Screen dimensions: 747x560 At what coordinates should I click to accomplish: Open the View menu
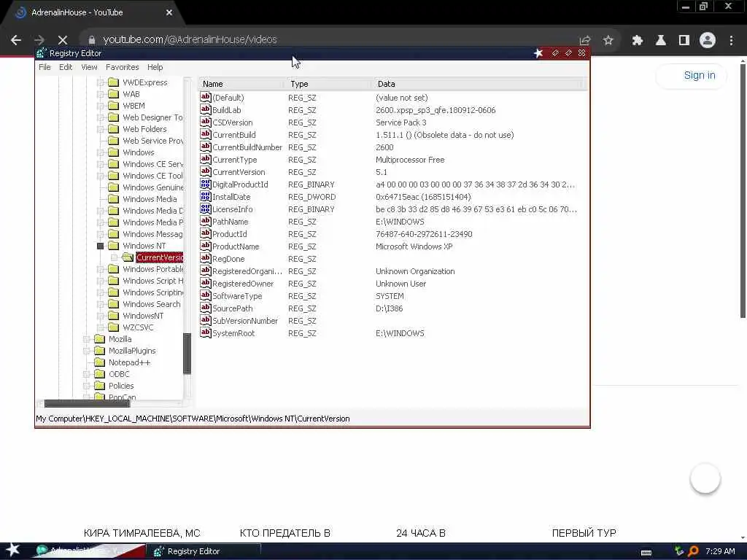point(89,67)
